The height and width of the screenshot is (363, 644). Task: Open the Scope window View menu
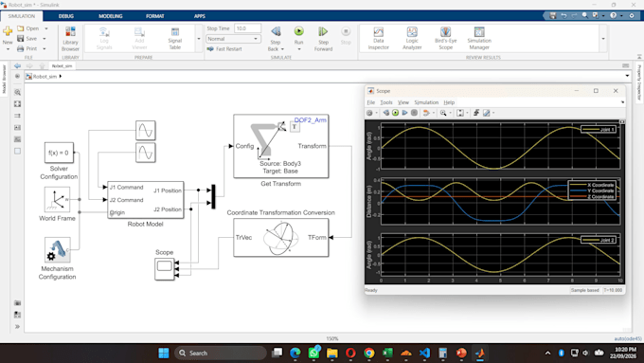point(403,102)
